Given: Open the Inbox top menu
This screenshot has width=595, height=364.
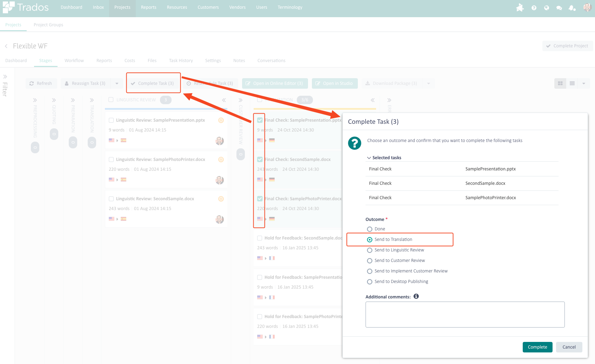Looking at the screenshot, I should click(x=98, y=7).
